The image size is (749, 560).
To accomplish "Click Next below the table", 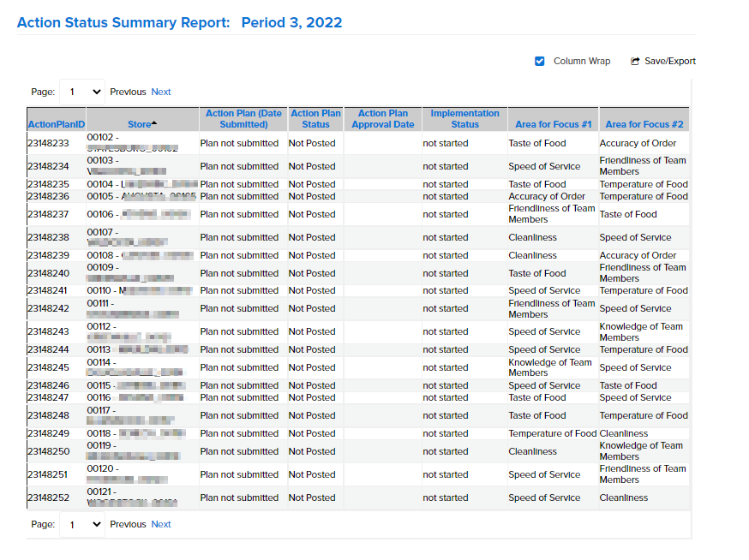I will click(x=160, y=524).
